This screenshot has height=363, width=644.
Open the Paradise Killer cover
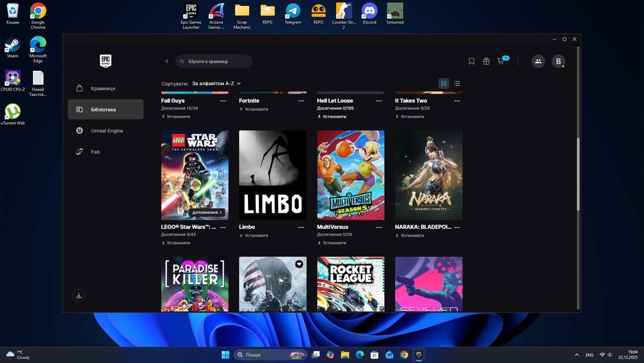(x=194, y=284)
